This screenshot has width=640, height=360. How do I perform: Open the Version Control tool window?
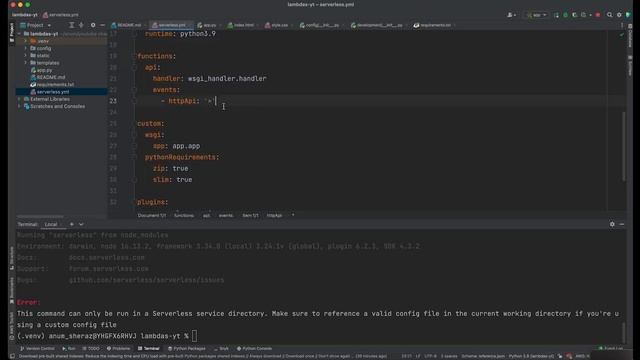click(37, 349)
